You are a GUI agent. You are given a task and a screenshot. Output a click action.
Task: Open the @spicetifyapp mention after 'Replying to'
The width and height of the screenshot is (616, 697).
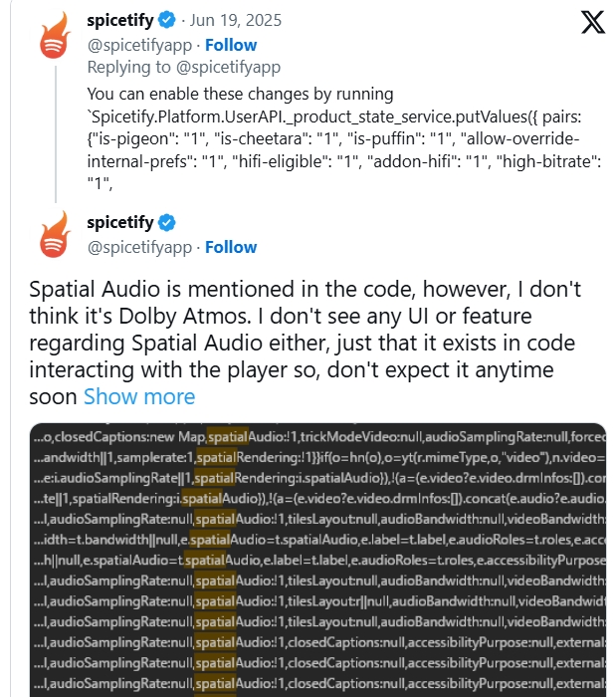pyautogui.click(x=228, y=67)
